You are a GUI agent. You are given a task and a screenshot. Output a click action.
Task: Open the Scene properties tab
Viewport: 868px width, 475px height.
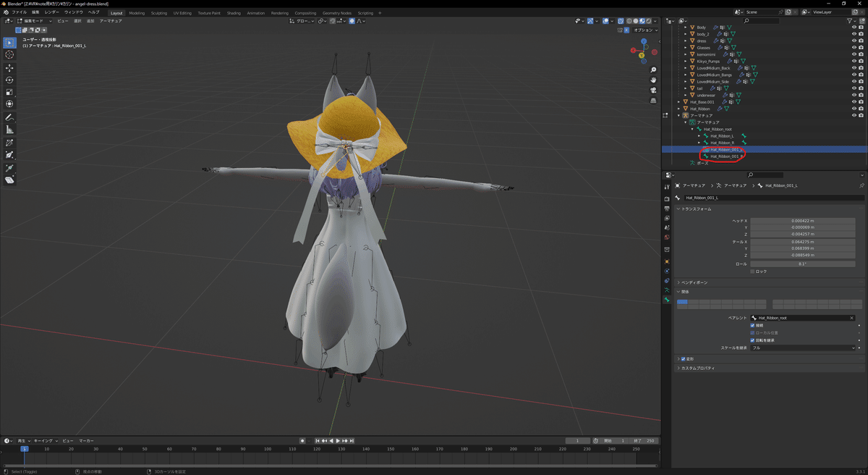tap(666, 227)
